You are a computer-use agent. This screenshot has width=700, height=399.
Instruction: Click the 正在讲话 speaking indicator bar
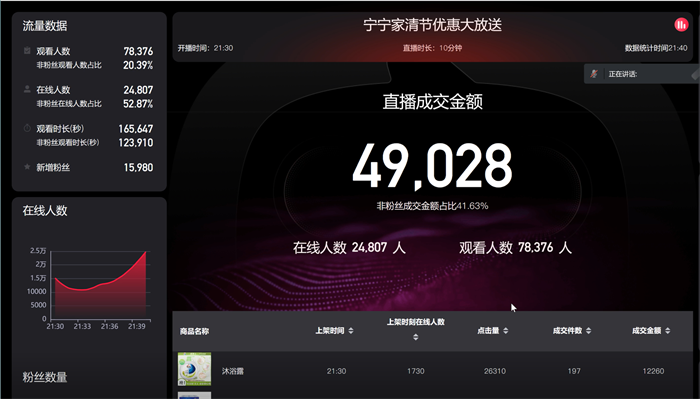642,74
